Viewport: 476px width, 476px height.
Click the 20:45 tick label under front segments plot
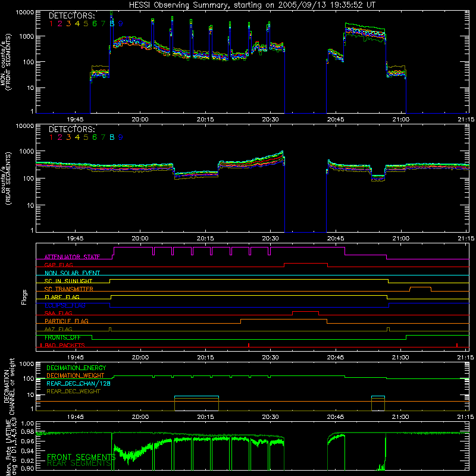pyautogui.click(x=336, y=120)
